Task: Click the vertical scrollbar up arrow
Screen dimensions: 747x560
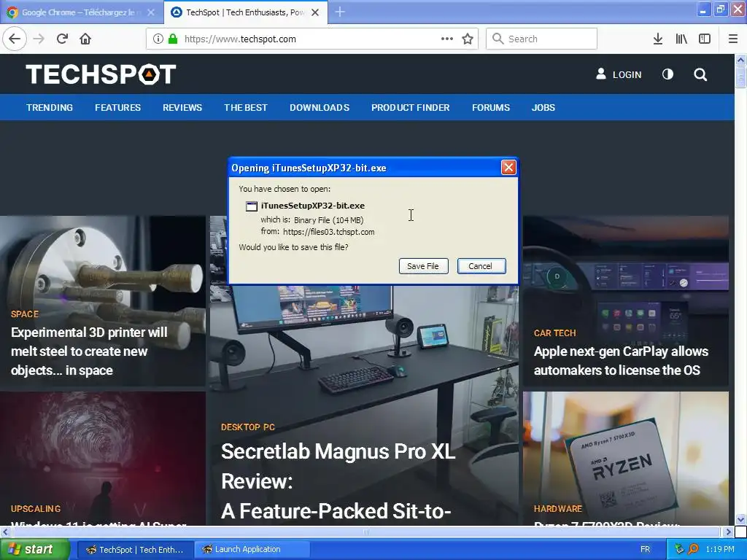Action: (740, 60)
